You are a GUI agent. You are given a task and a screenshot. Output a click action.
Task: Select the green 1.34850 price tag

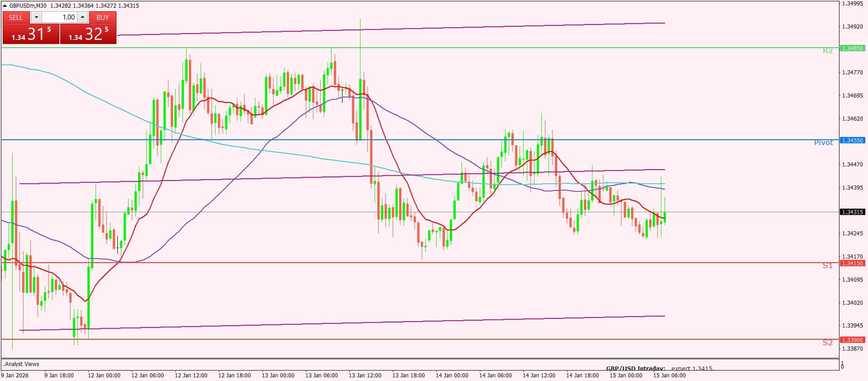click(852, 48)
